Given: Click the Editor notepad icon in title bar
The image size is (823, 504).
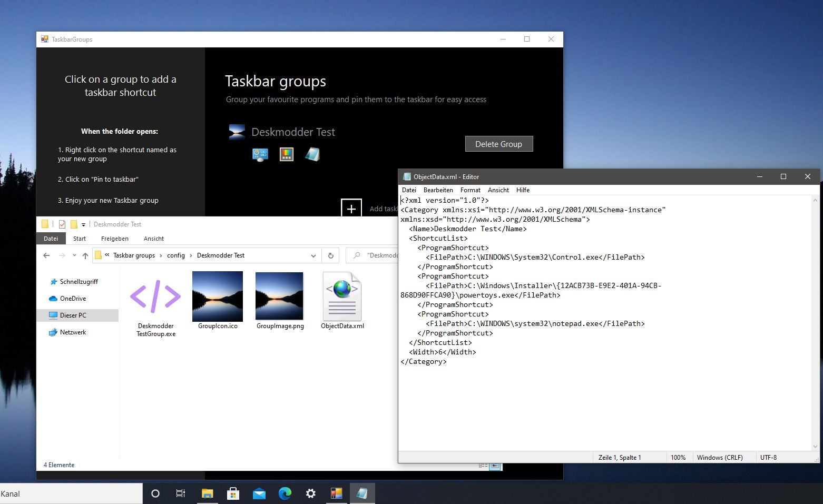Looking at the screenshot, I should click(406, 177).
